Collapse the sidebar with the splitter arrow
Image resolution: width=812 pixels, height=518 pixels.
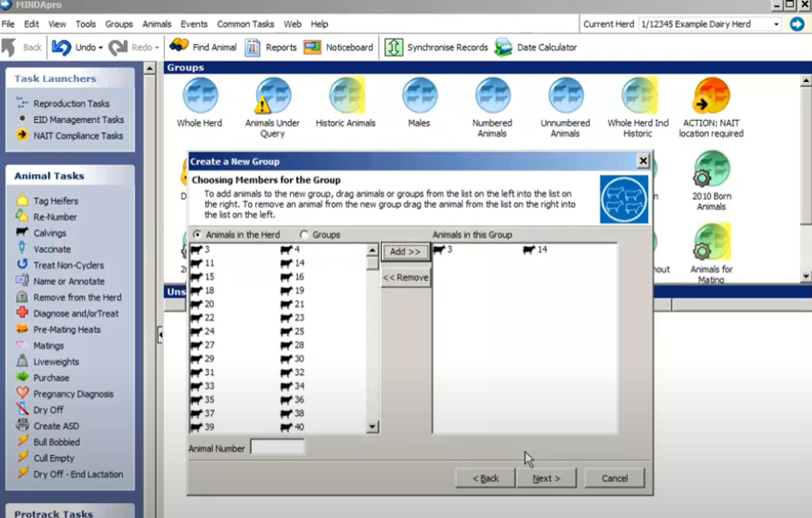click(160, 335)
